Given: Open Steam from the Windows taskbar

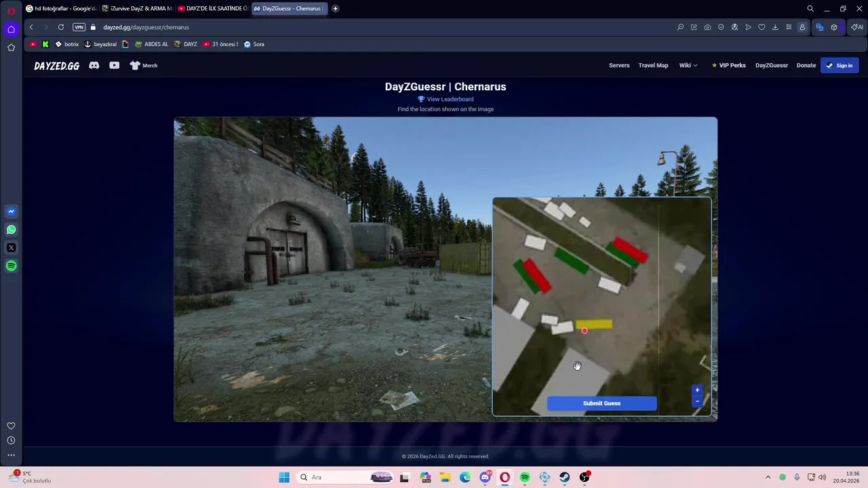Looking at the screenshot, I should click(565, 477).
